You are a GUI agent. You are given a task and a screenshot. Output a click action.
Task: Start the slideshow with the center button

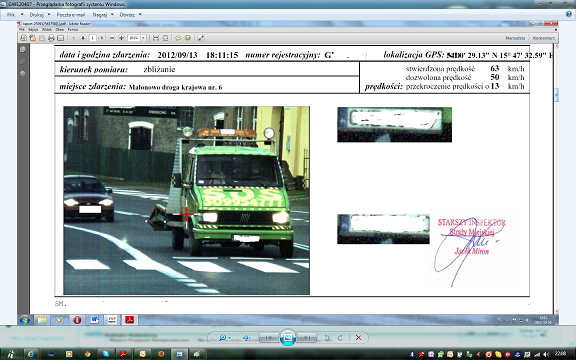[x=288, y=338]
